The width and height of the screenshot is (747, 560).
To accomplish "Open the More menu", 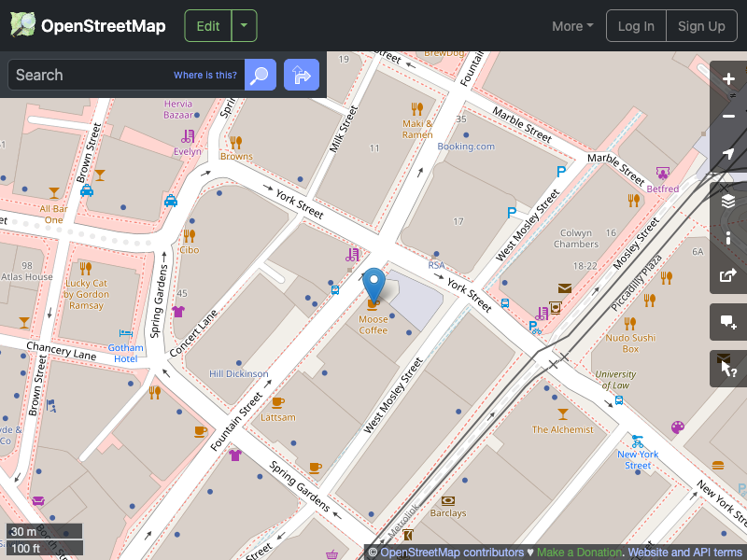I will [x=571, y=26].
